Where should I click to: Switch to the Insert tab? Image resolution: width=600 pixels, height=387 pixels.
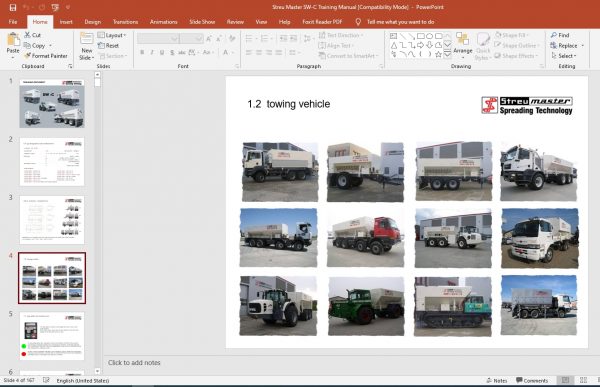(x=66, y=22)
